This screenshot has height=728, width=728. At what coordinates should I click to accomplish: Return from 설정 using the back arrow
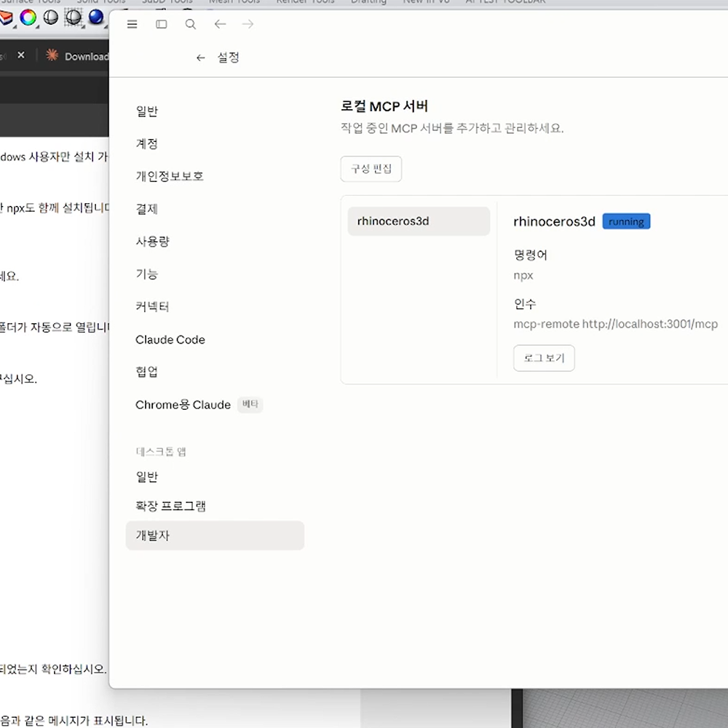pos(201,58)
